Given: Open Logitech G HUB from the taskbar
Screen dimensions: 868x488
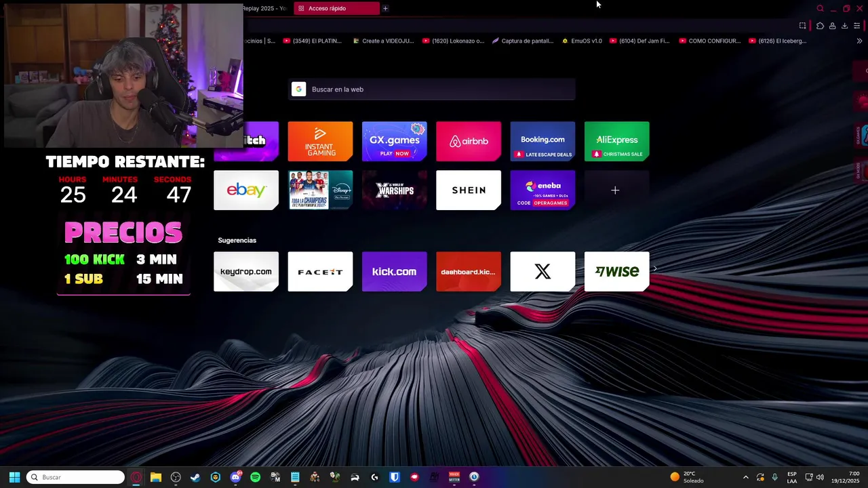Looking at the screenshot, I should pyautogui.click(x=374, y=477).
